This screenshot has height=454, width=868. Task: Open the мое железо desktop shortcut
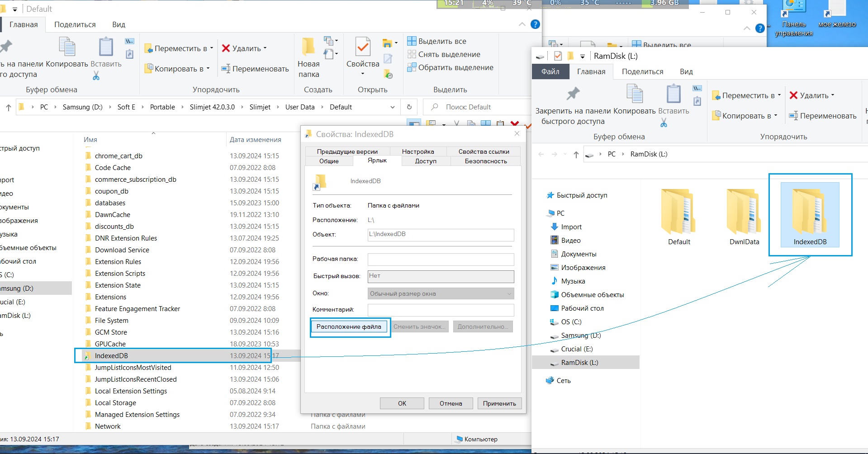pos(837,14)
